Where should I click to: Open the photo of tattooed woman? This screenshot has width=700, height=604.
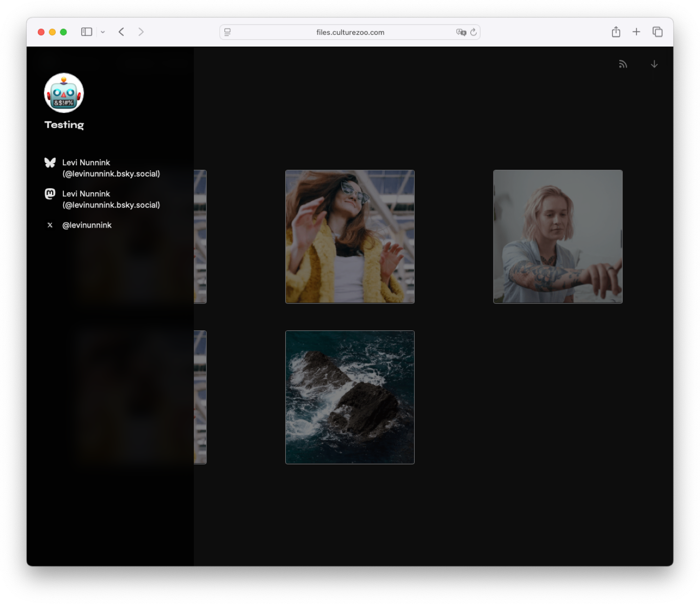coord(557,236)
